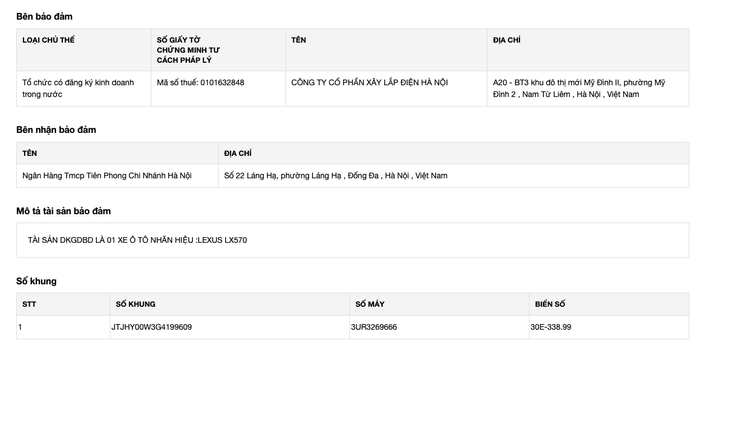Click the STT column header
This screenshot has height=426, width=750.
click(29, 304)
